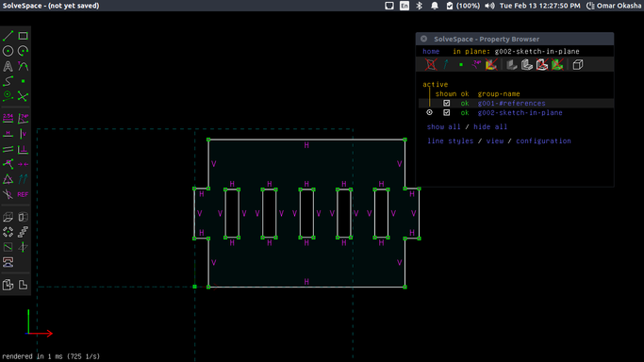Viewport: 644px width, 362px height.
Task: Apply vertical constraint from the toolbar
Action: (x=23, y=134)
